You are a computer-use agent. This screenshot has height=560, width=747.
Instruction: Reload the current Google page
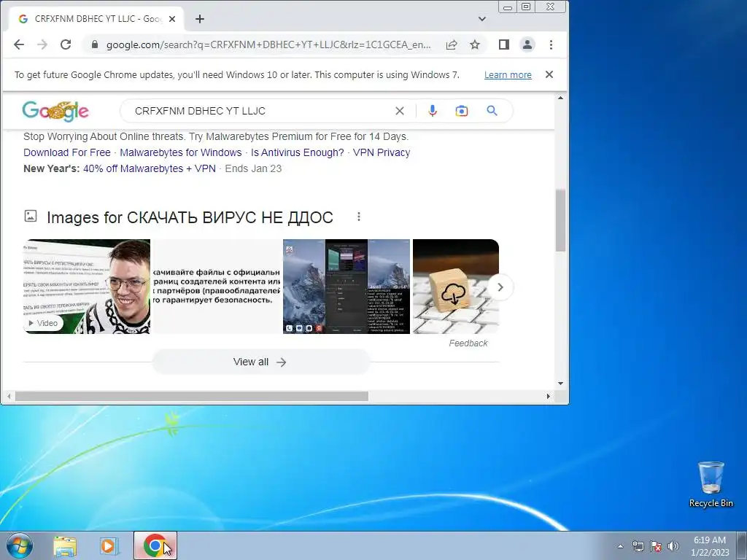pos(66,44)
